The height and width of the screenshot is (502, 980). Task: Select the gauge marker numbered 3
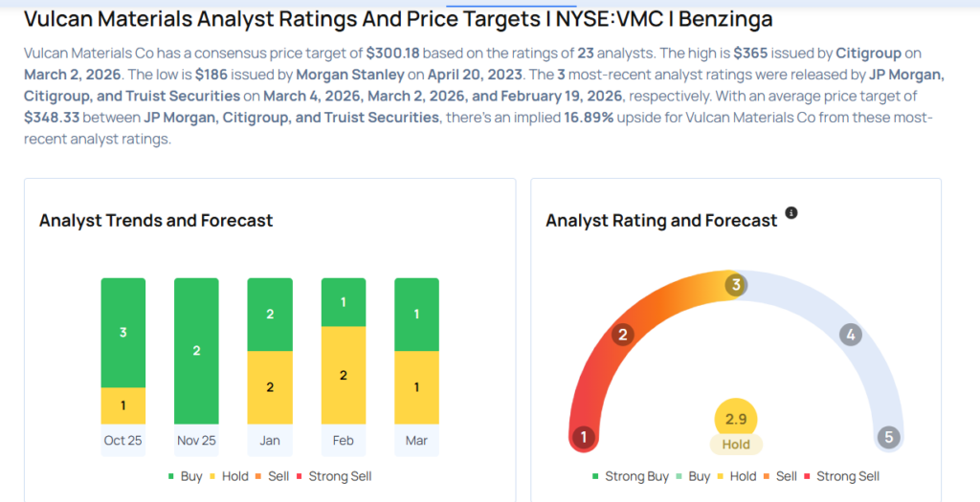pos(736,285)
